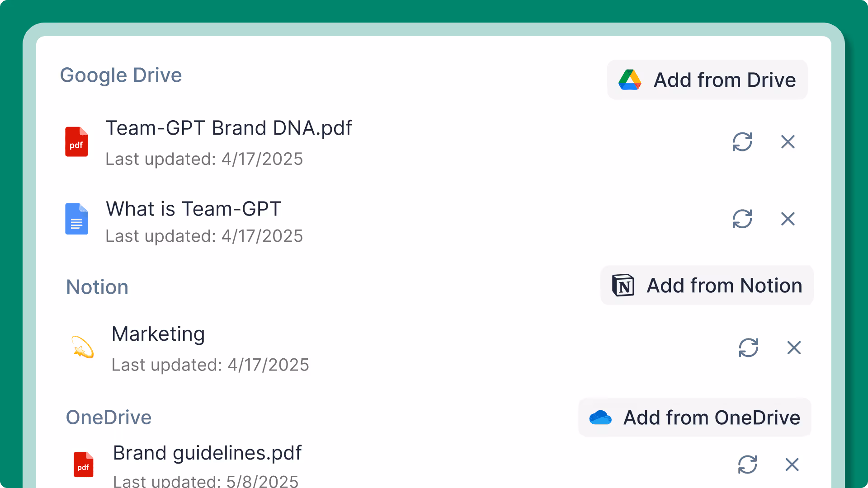Click Last updated date under Team-GPT Brand DNA.pdf
The image size is (868, 488).
click(204, 159)
